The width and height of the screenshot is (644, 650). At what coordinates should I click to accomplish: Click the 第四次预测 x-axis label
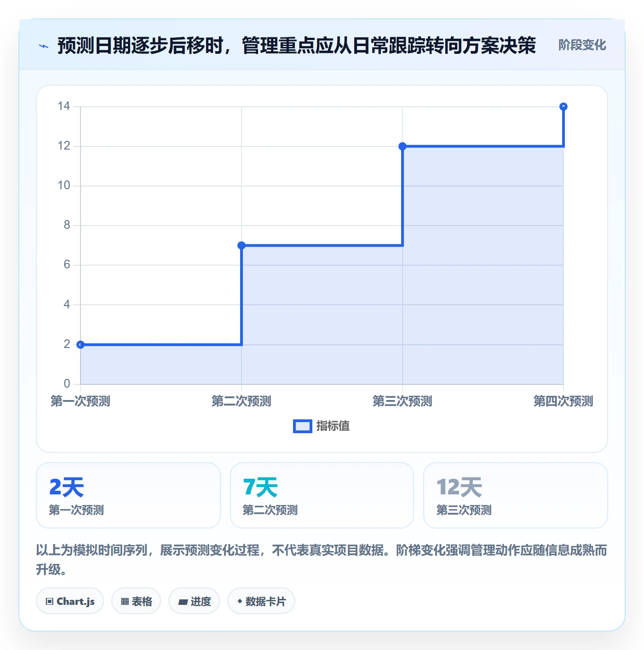click(563, 401)
